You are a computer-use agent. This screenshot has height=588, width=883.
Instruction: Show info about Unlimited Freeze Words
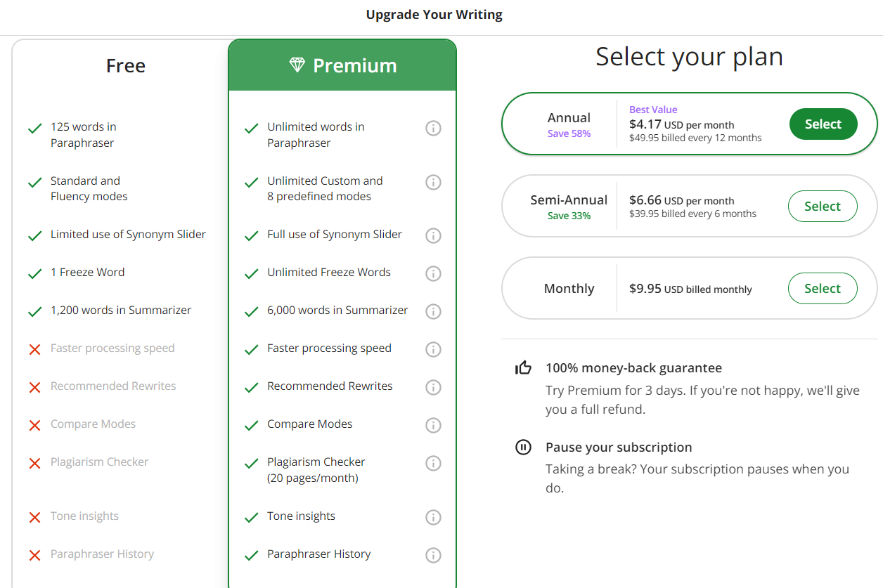(434, 273)
